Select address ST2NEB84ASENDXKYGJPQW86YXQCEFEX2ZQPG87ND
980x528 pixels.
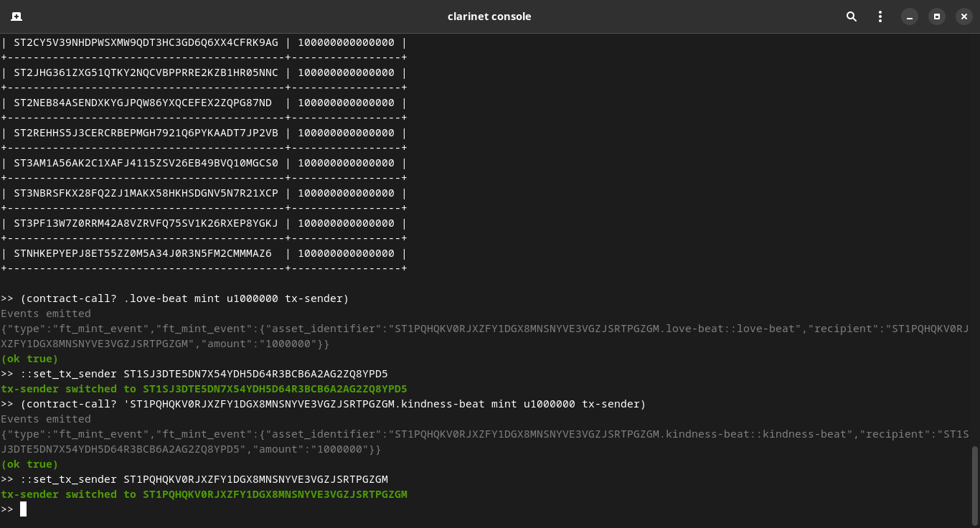click(x=143, y=103)
